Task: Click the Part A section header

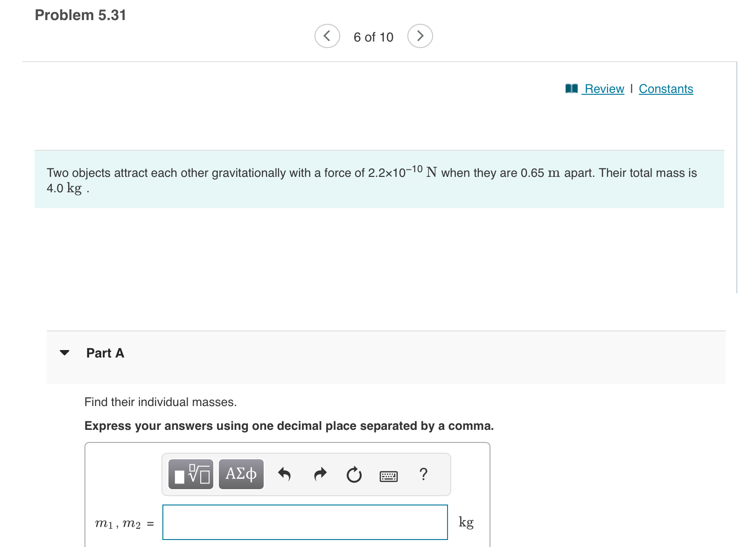Action: coord(105,353)
